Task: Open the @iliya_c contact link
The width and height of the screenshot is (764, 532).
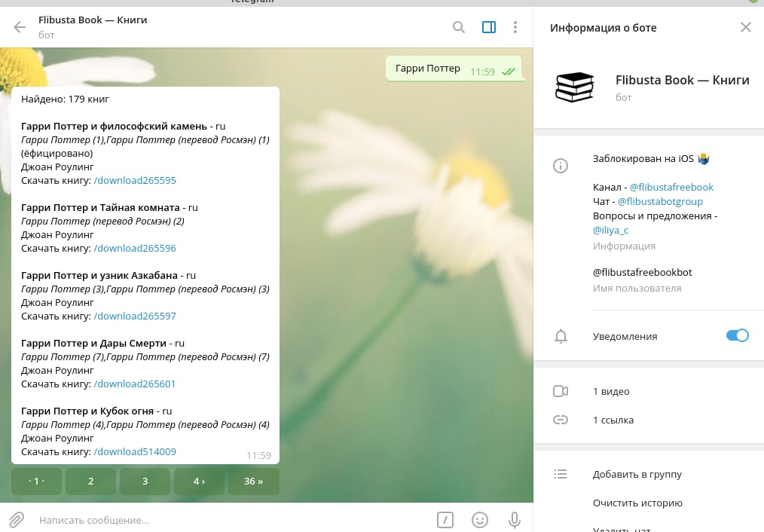Action: (x=610, y=230)
